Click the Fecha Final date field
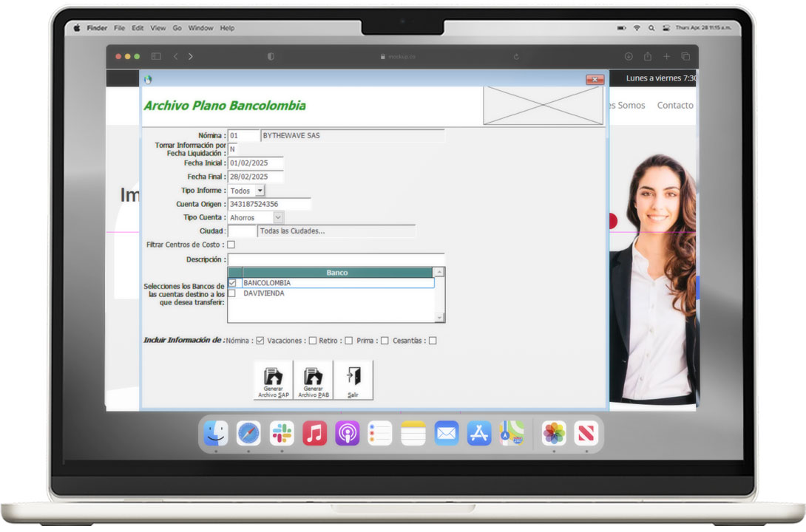Viewport: 806px width, 532px height. pyautogui.click(x=255, y=177)
